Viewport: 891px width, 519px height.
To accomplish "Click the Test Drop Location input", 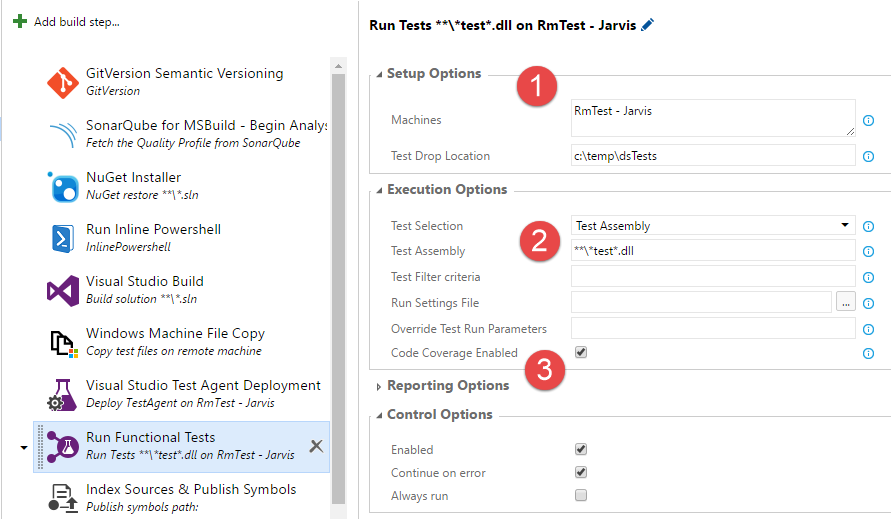I will (713, 156).
